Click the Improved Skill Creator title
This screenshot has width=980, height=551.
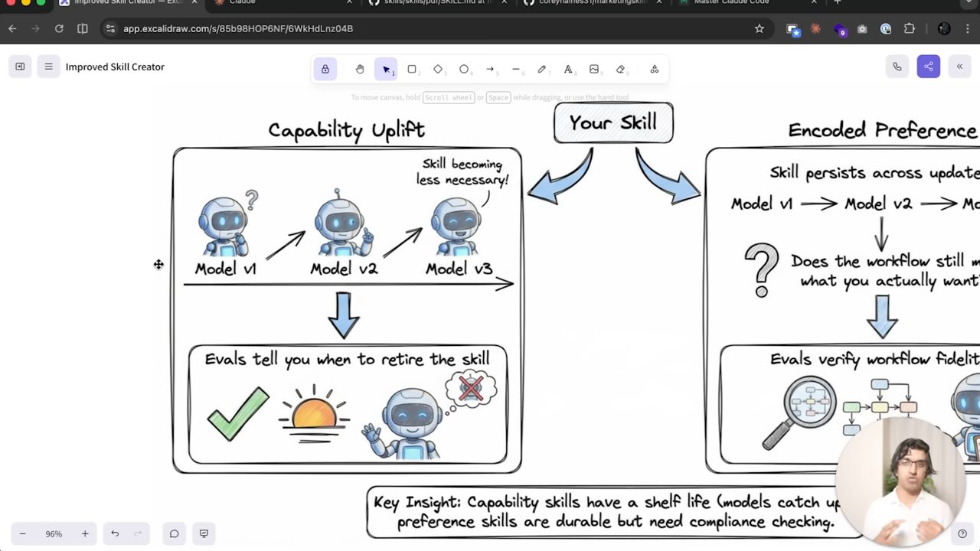tap(115, 67)
